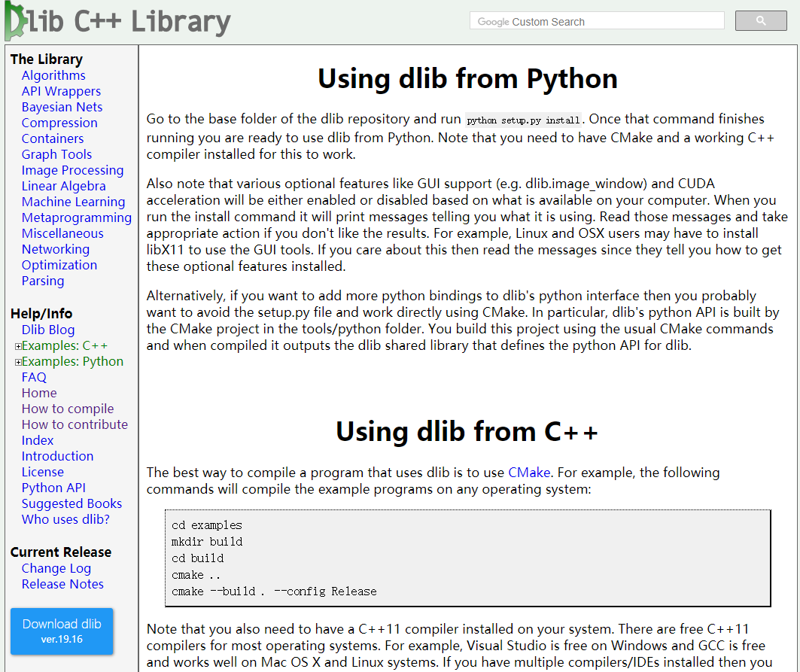Open the FAQ page
The height and width of the screenshot is (672, 800).
[34, 377]
